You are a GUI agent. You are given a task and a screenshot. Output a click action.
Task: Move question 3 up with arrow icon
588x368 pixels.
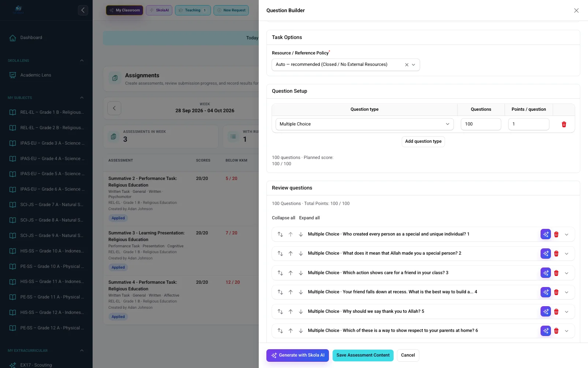[x=291, y=273]
